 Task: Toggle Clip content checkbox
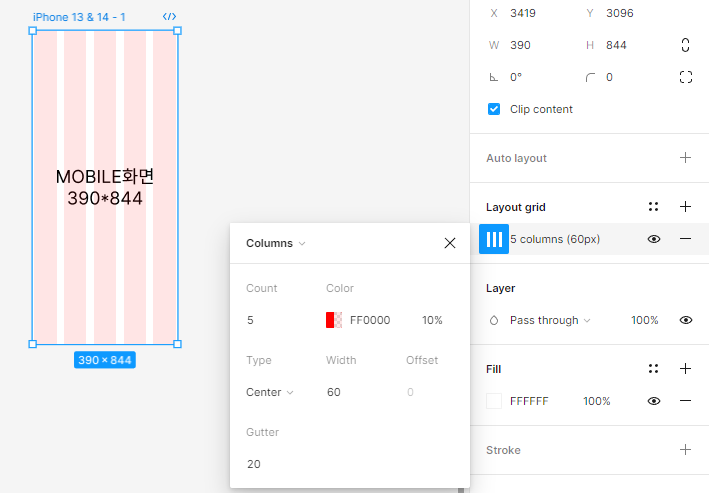[x=494, y=109]
